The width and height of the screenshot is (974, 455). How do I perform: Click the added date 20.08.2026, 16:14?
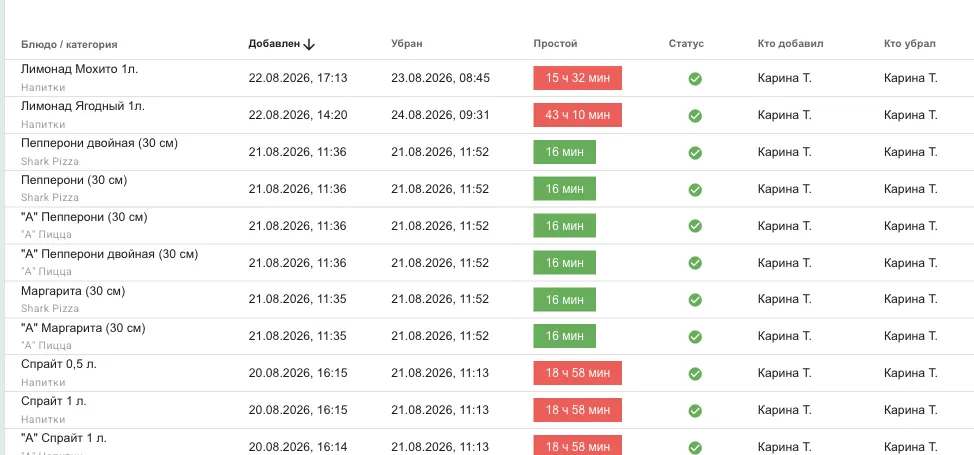coord(298,447)
